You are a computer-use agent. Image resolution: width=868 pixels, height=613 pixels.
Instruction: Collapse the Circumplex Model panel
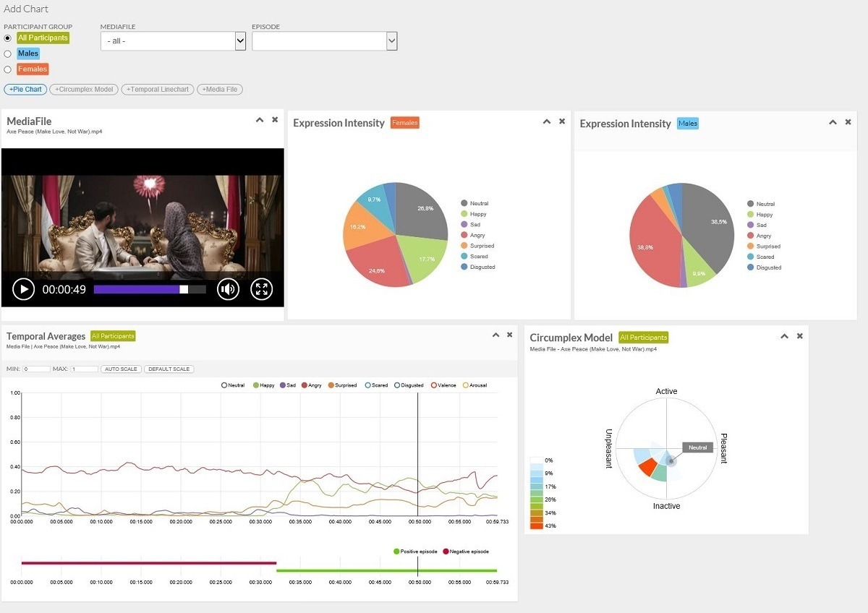pyautogui.click(x=785, y=336)
